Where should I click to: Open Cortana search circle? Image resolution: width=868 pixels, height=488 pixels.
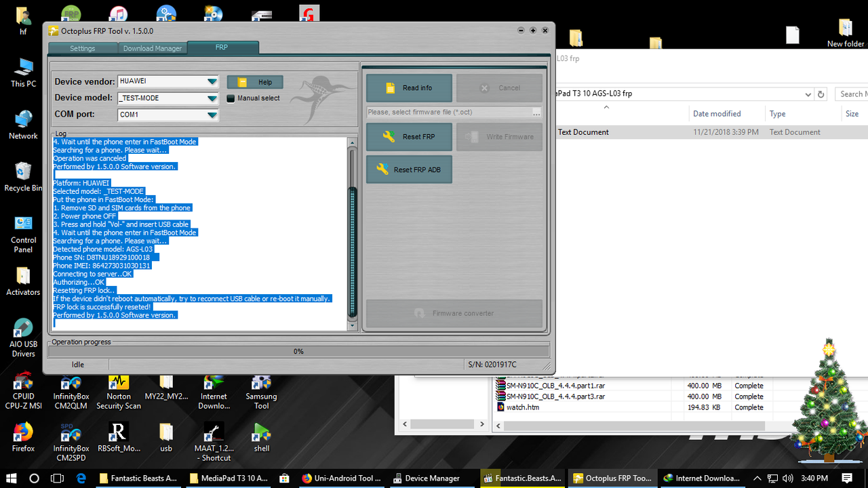[x=35, y=478]
